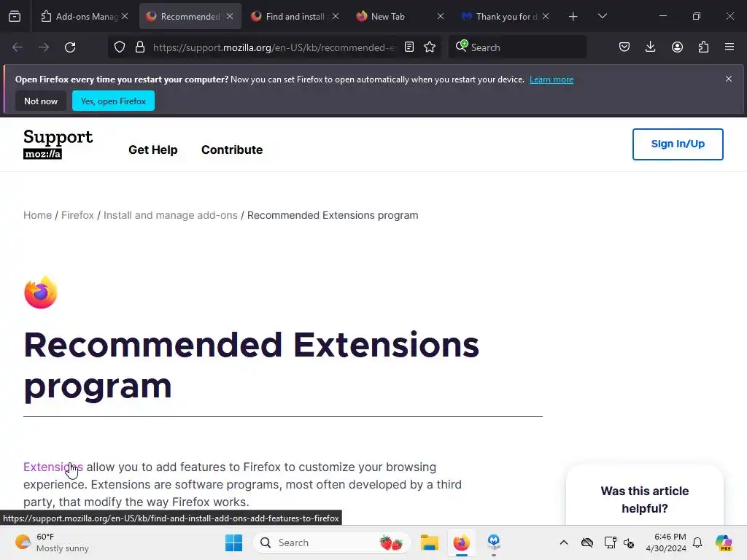Follow the Extensions link in article
The width and height of the screenshot is (747, 560).
pos(53,467)
